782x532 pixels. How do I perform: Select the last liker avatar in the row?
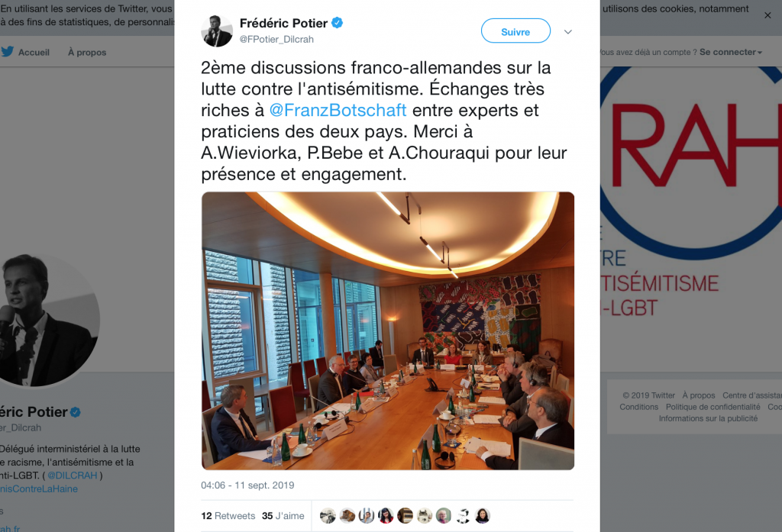coord(483,515)
